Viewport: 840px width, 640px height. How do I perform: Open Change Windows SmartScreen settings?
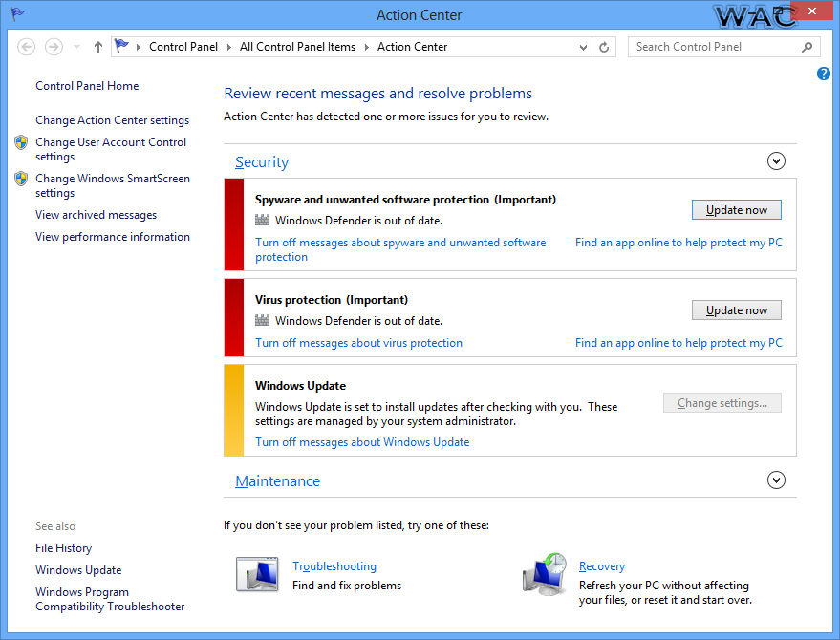pos(113,186)
